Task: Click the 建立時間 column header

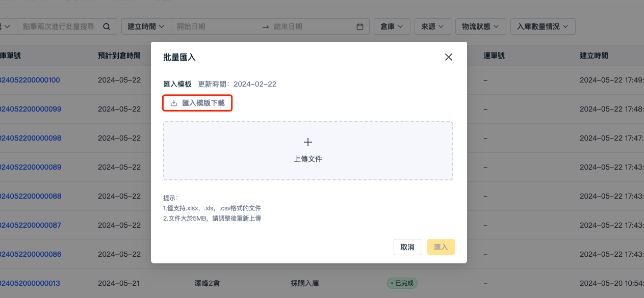Action: click(594, 56)
